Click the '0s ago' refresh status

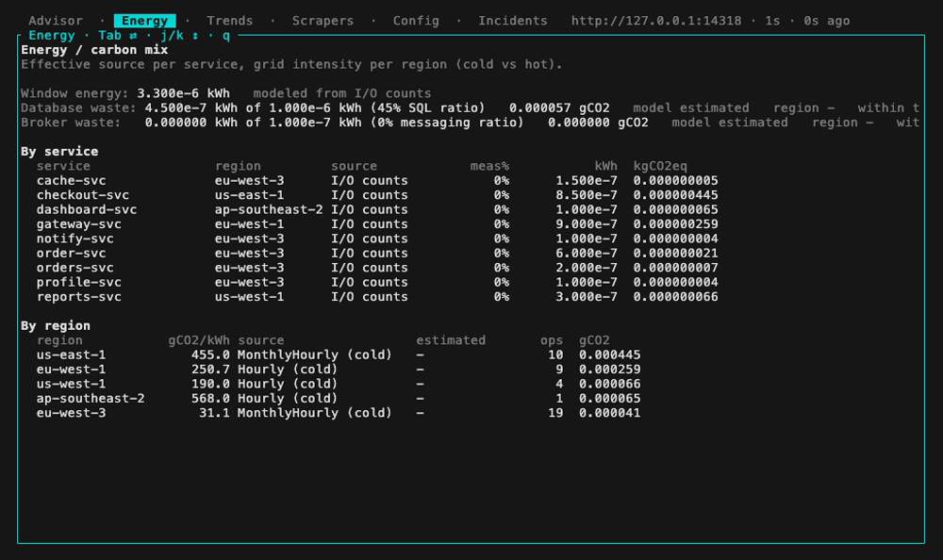coord(827,21)
